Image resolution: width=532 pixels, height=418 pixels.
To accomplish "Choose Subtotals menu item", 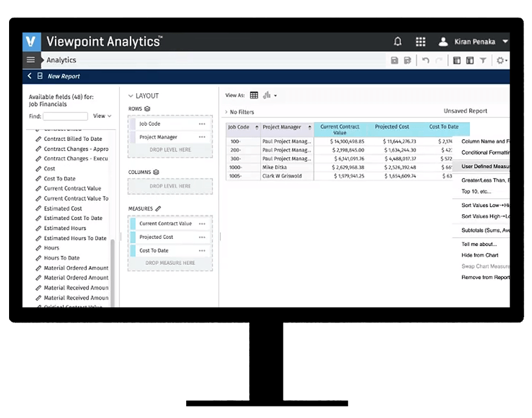I will click(485, 230).
